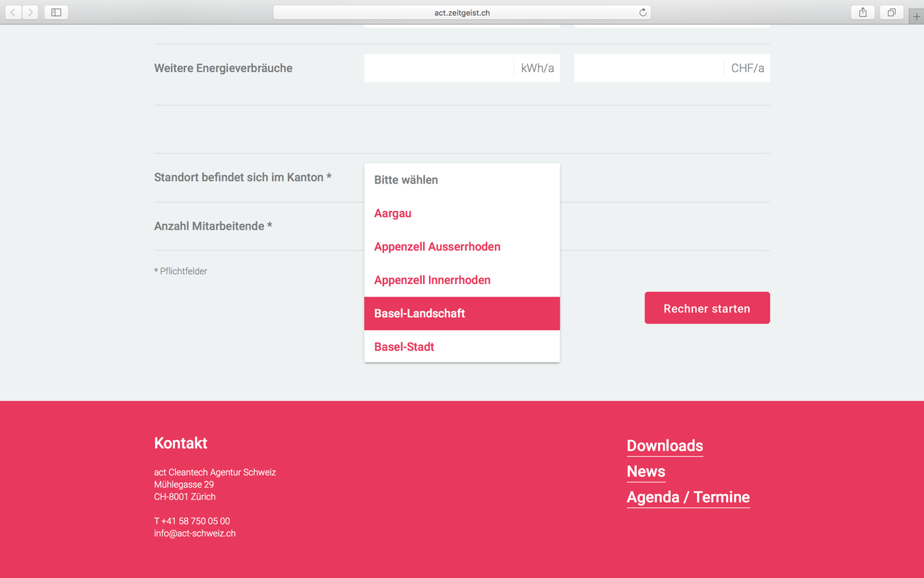Click the 'CH-8001 Zürich' address line
Screen dimensions: 924x578
pyautogui.click(x=185, y=497)
